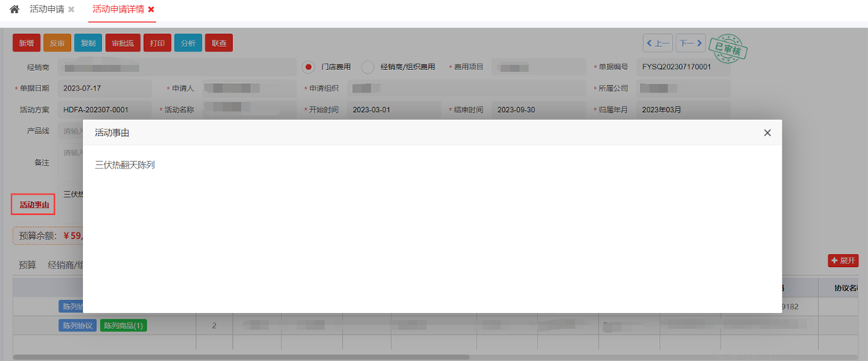Close the 活动申请详情 tab with its red x
The width and height of the screenshot is (868, 361).
[151, 9]
